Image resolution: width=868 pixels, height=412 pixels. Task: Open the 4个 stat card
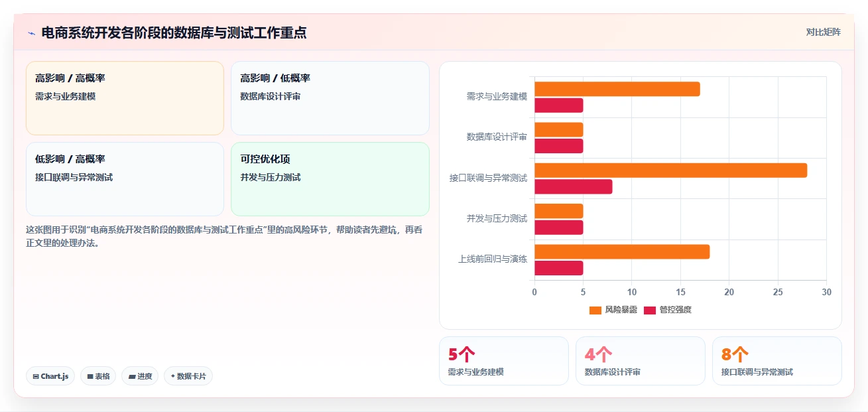coord(641,361)
